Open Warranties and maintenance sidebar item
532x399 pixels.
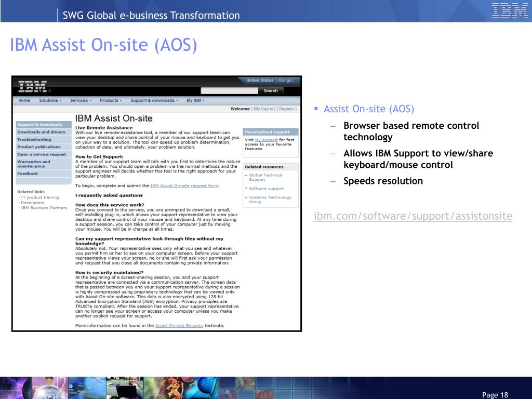(x=44, y=164)
